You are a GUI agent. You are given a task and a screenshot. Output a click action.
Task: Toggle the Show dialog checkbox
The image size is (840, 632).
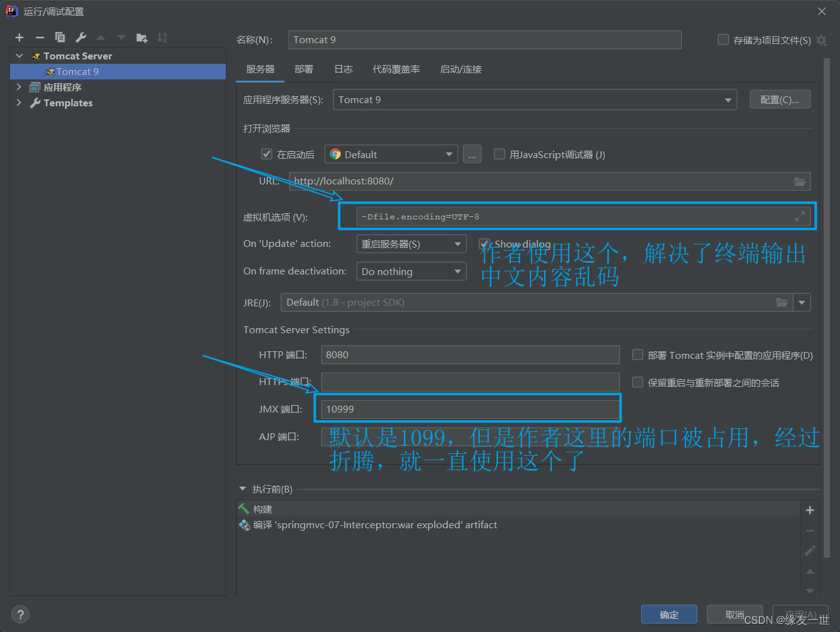[x=484, y=244]
